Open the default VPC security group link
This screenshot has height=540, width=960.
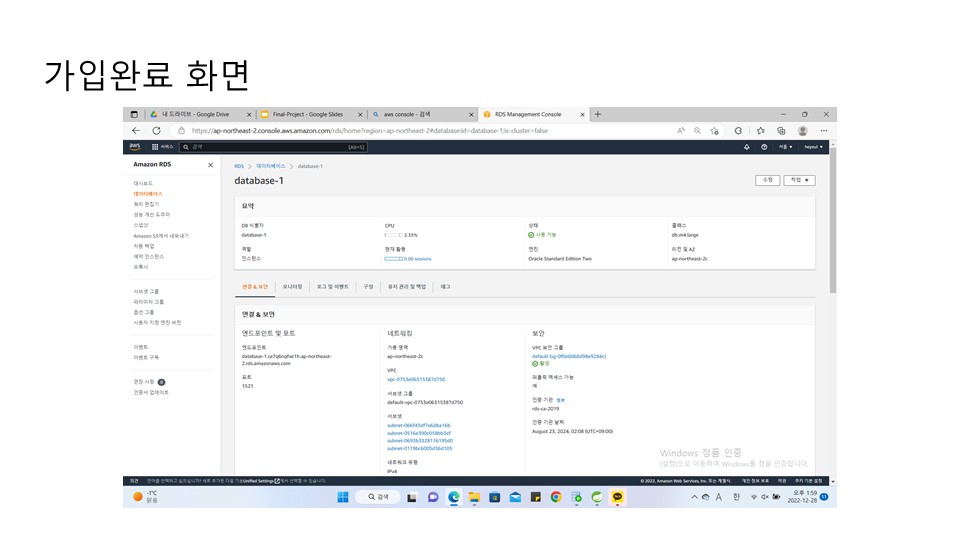569,356
